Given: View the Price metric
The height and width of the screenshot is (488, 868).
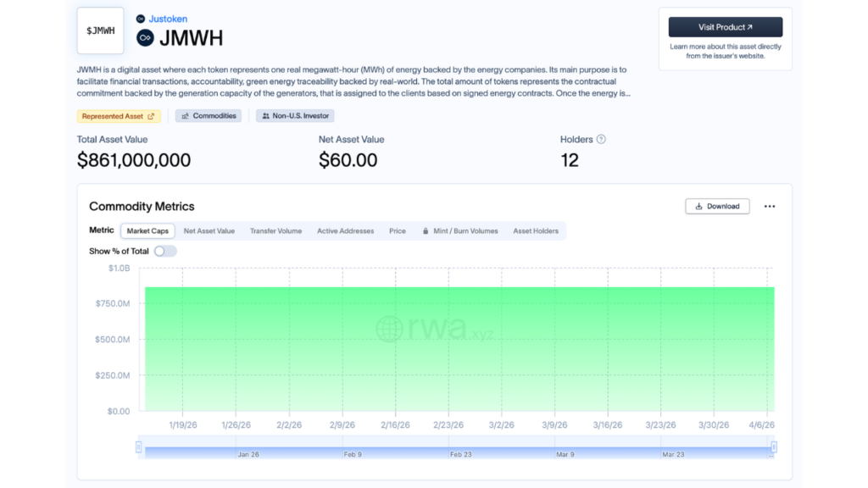Looking at the screenshot, I should tap(397, 230).
